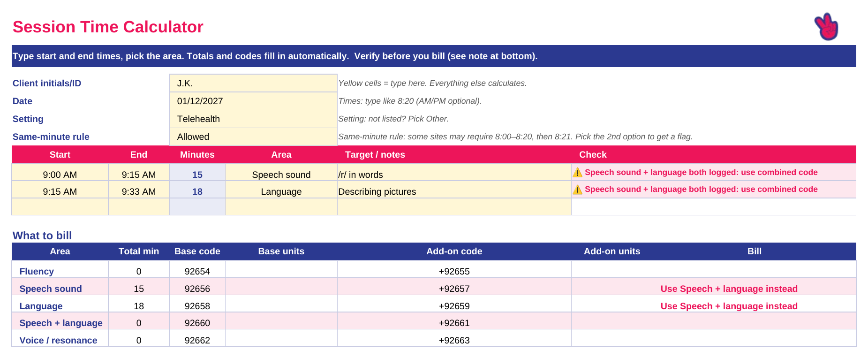This screenshot has width=868, height=358.
Task: Select the 9:33 AM end time cell
Action: click(139, 190)
